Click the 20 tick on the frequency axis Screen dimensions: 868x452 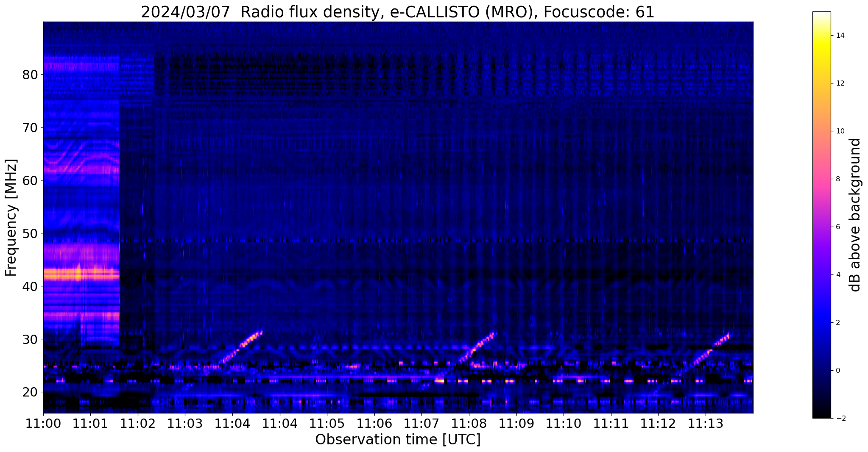click(x=30, y=392)
